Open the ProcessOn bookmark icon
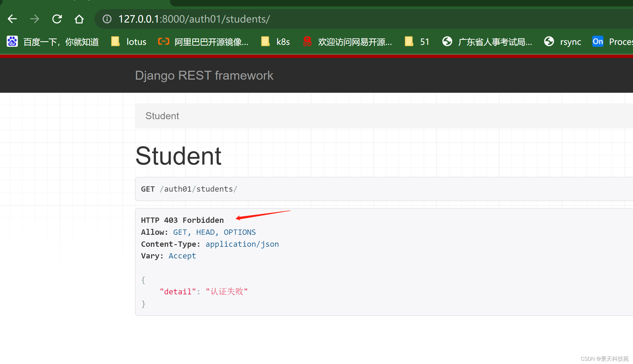The width and height of the screenshot is (633, 364). click(x=598, y=41)
